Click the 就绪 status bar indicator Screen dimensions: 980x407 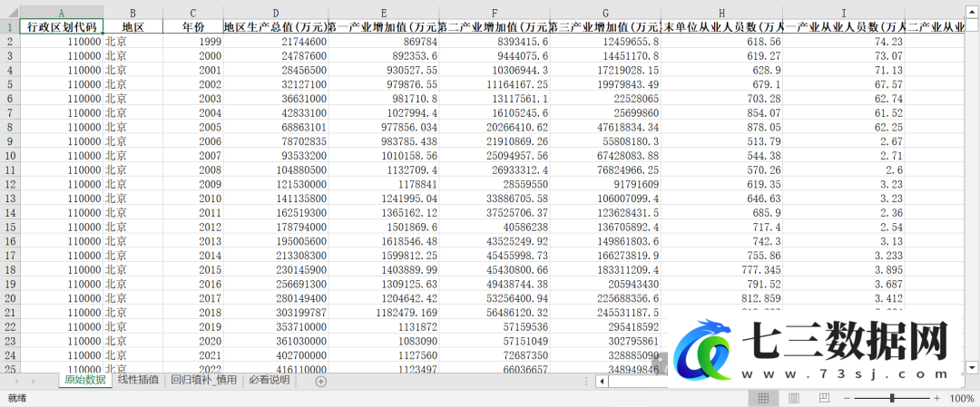(x=16, y=398)
